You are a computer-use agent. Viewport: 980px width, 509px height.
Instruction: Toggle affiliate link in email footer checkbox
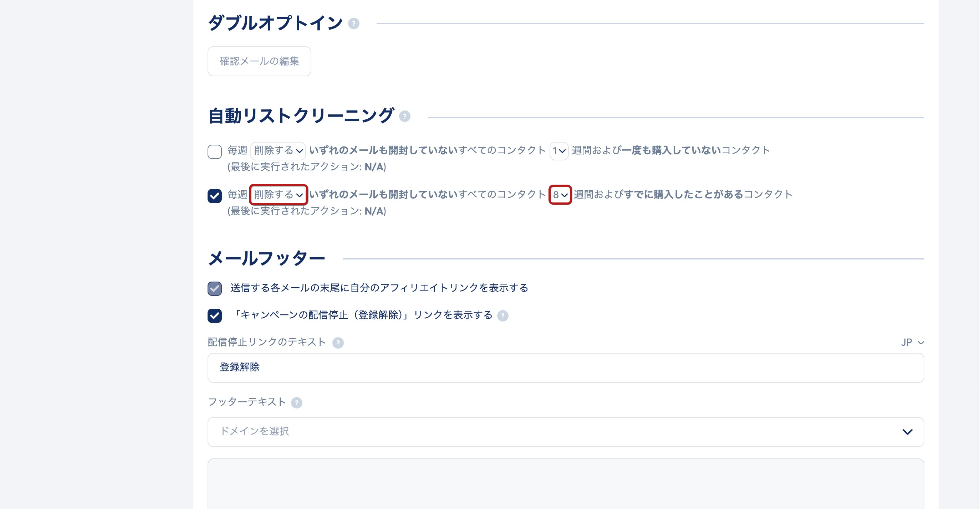pos(215,288)
